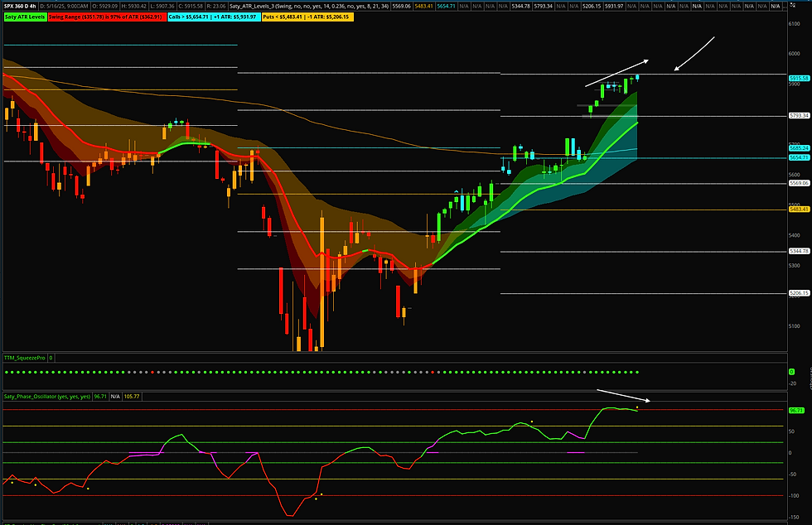Click the orange 5483.41 value in the header
This screenshot has width=812, height=525.
click(423, 7)
